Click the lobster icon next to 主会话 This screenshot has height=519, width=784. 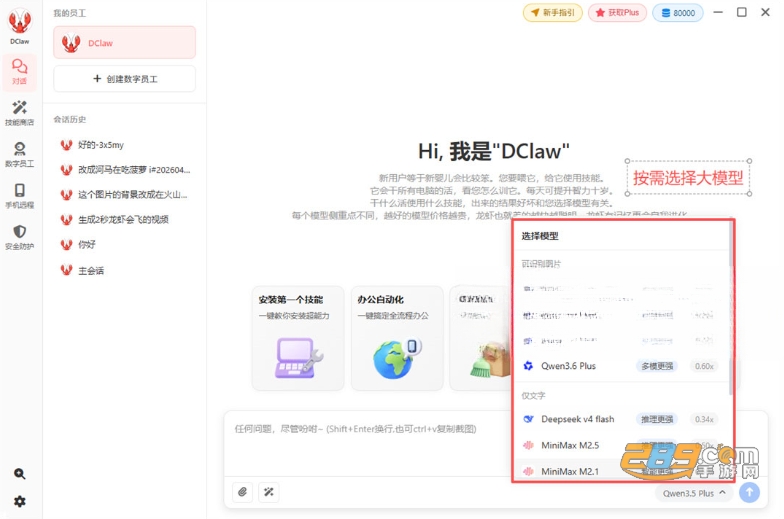tap(66, 270)
